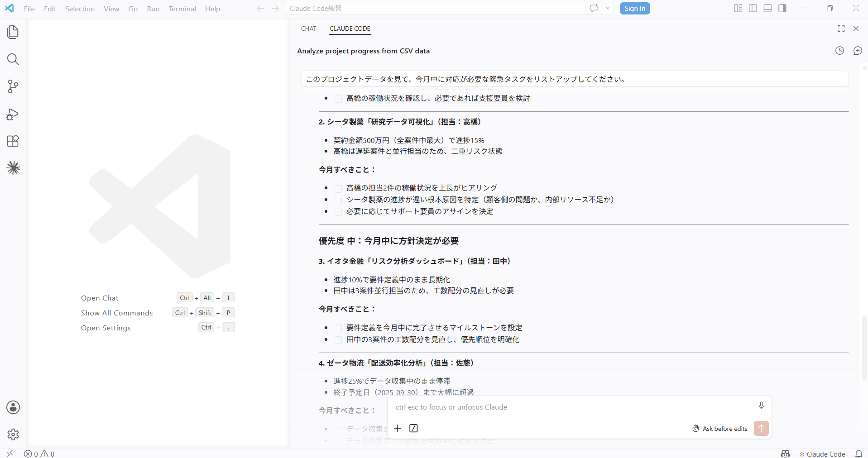
Task: Check 高橋の稼働状況を確認し task checkbox
Action: point(338,99)
